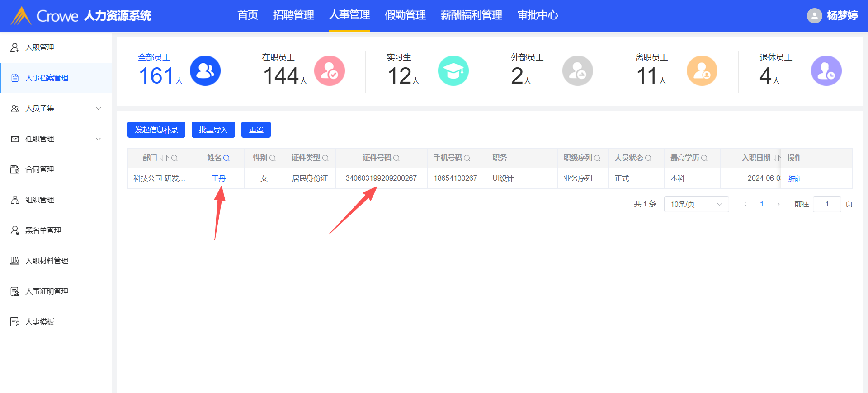Sort the table by 部门 column
Screen dimensions: 868x393
(x=165, y=158)
